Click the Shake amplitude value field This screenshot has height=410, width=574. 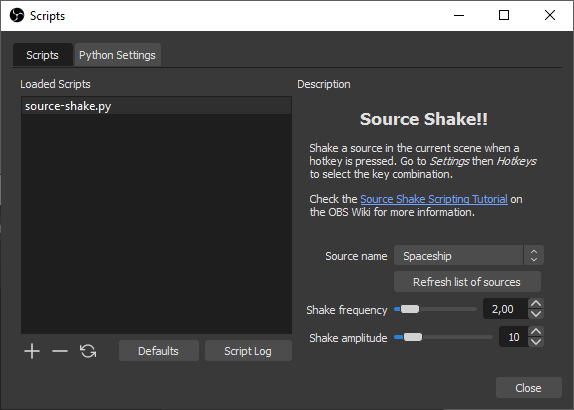click(514, 337)
